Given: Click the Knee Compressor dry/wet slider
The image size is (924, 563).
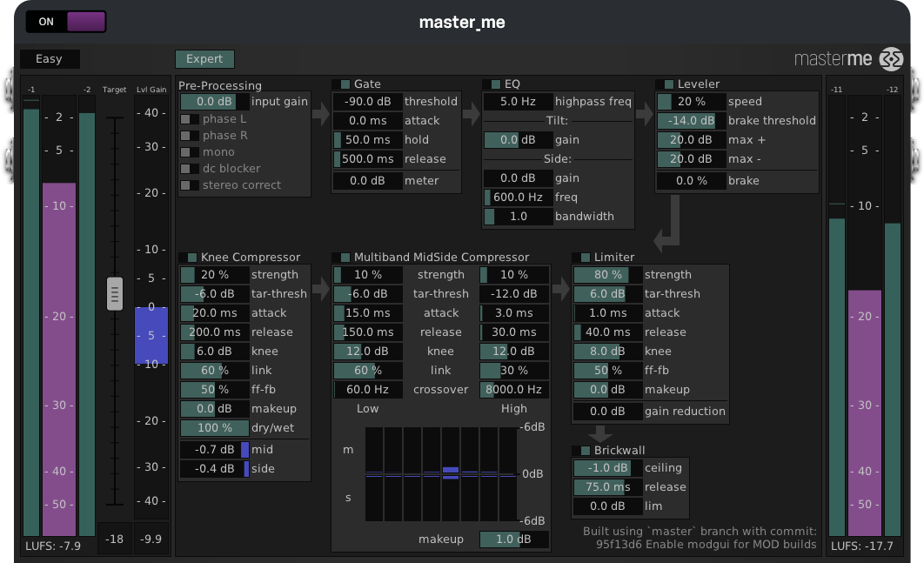Looking at the screenshot, I should click(215, 428).
